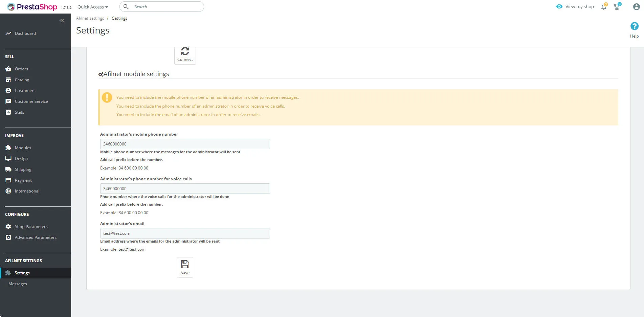Image resolution: width=644 pixels, height=317 pixels.
Task: Edit Administrator's phone number for voice calls
Action: 185,189
